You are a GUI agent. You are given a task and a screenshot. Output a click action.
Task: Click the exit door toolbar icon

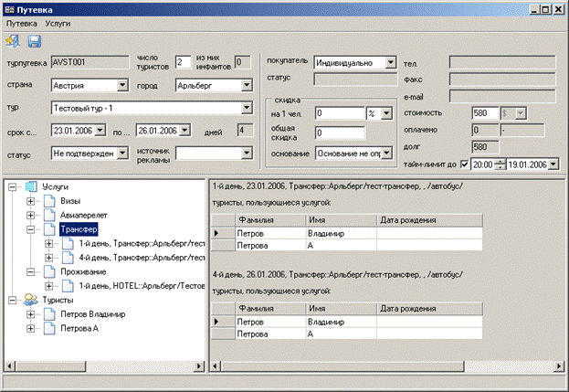(x=13, y=41)
